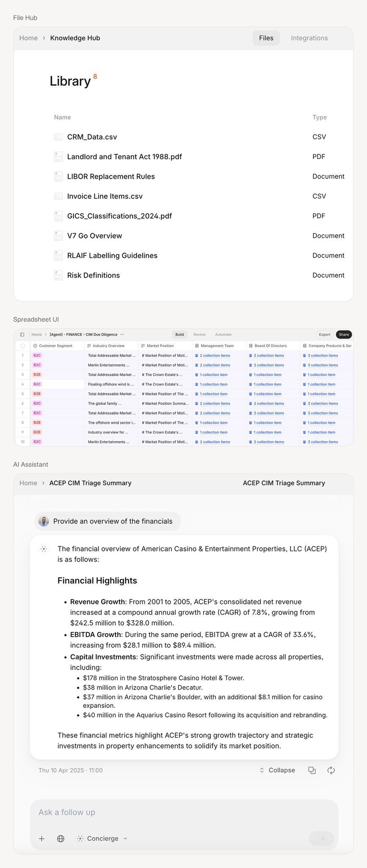Screen dimensions: 367x868
Task: Copy the AI financial overview response
Action: 312,770
